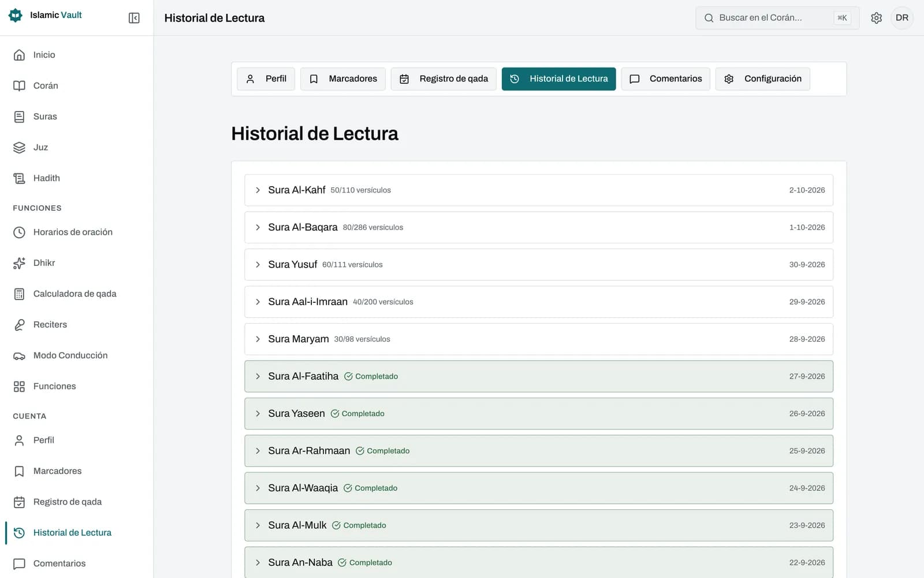Select the Historial de Lectura tab
Image resolution: width=924 pixels, height=578 pixels.
(x=558, y=79)
